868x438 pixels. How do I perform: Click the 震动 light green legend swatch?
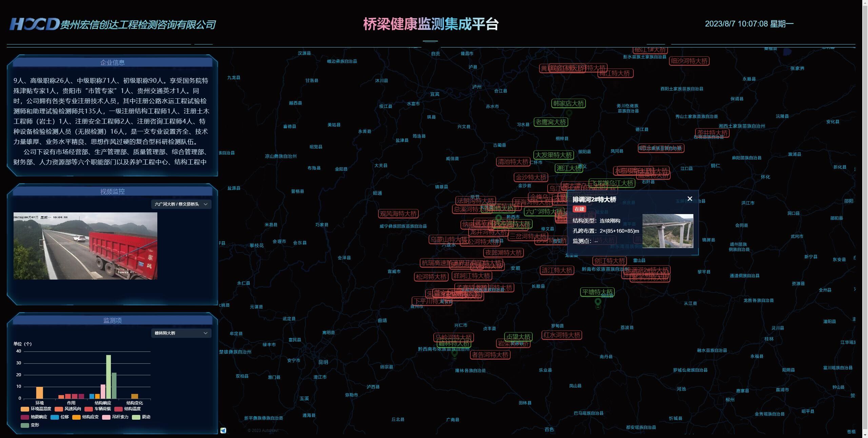coord(136,417)
